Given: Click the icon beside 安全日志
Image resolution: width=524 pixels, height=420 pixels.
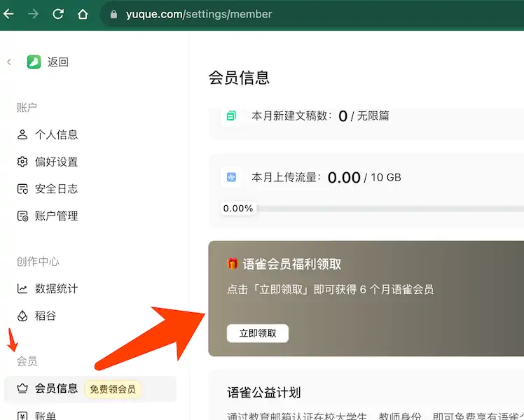Looking at the screenshot, I should click(x=22, y=189).
